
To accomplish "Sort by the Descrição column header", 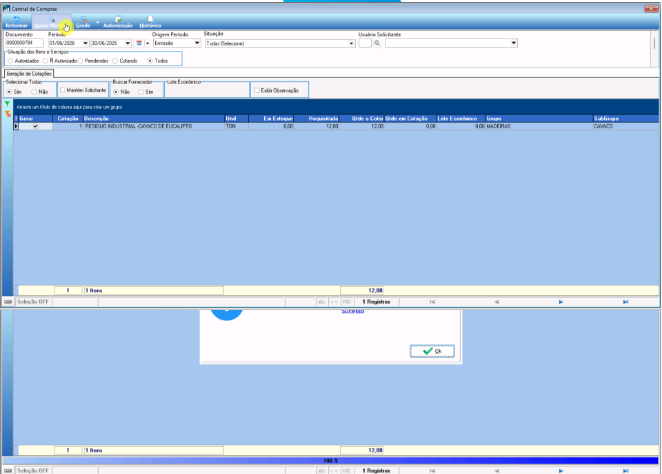I will (154, 119).
